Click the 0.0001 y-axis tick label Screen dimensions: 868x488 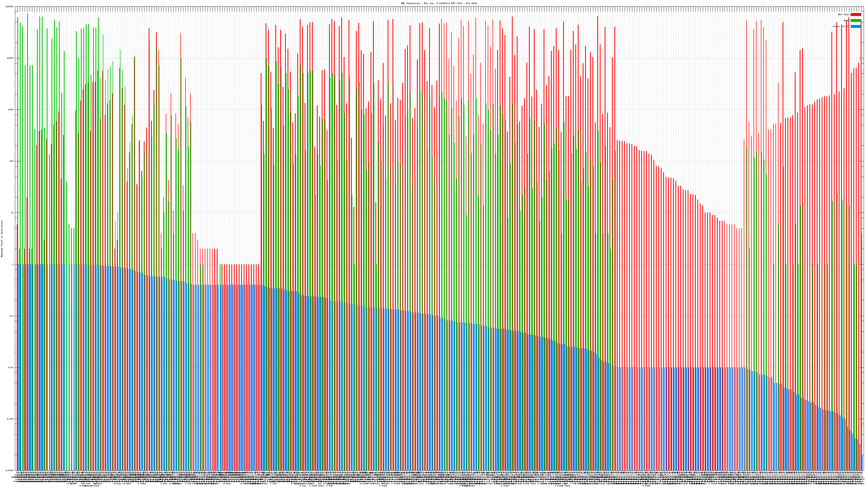(9, 470)
